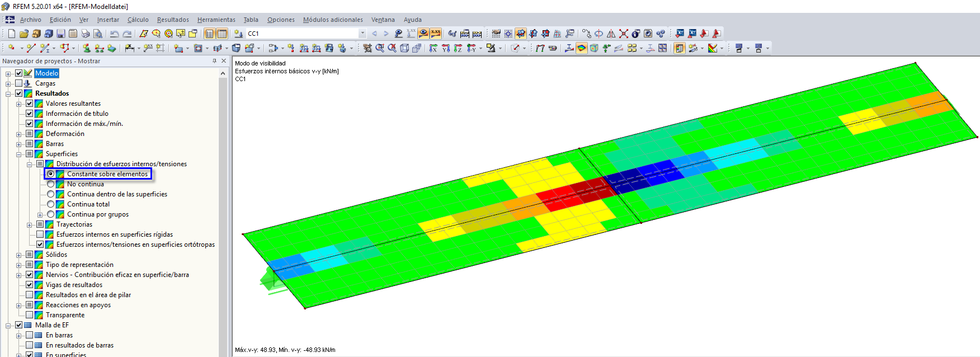Select Continua dentro de las superficies

coord(51,194)
